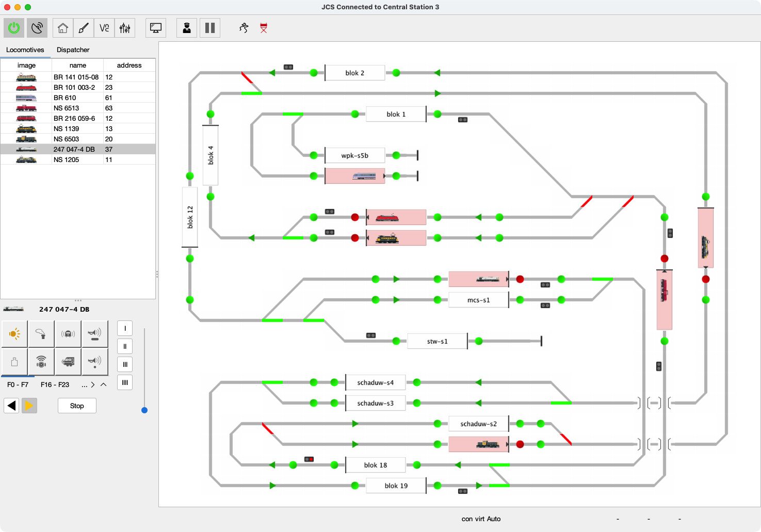
Task: Sort locomotives by address column header
Action: tap(129, 66)
